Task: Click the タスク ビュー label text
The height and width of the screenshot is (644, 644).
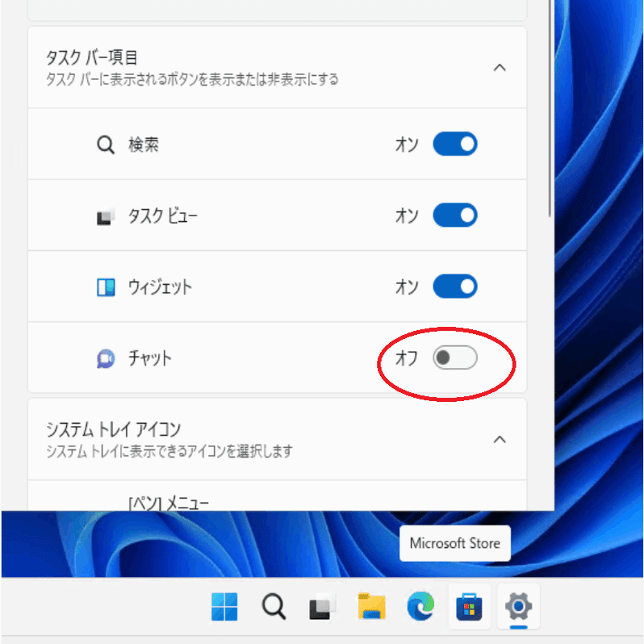Action: [163, 216]
